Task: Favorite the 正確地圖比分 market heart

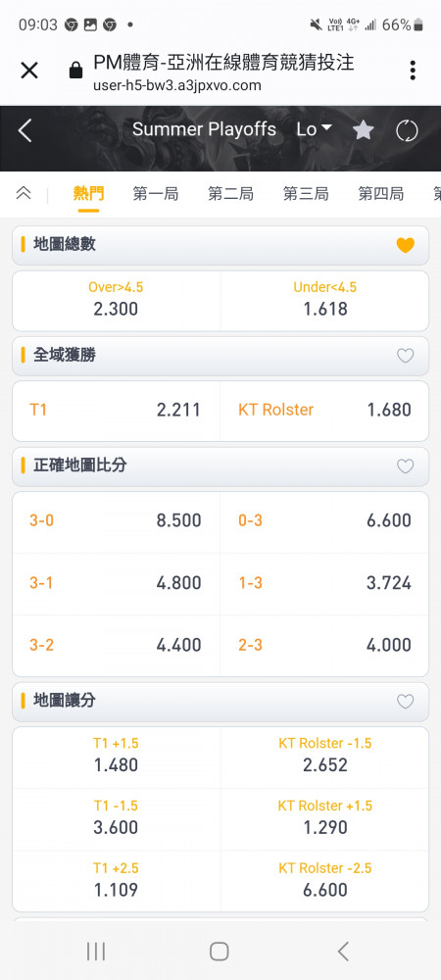Action: 406,465
